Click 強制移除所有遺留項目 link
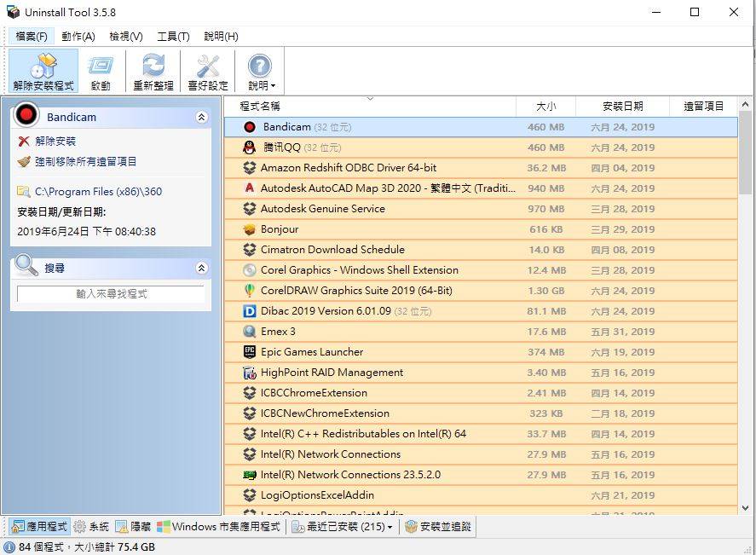 coord(86,161)
